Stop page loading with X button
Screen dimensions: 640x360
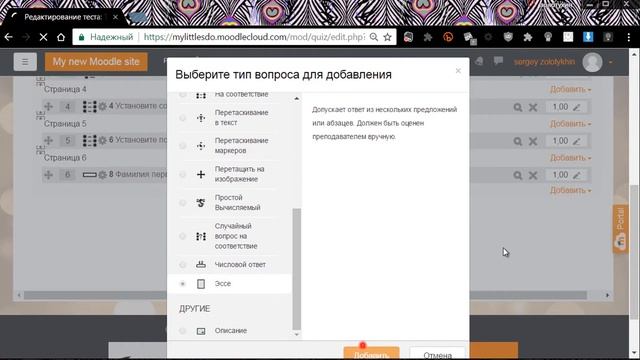(x=43, y=37)
